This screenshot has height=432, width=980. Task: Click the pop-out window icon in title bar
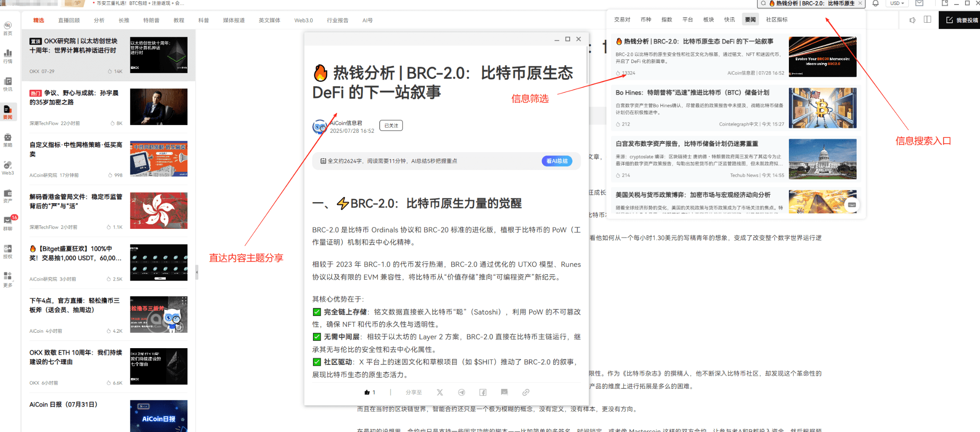pos(945,3)
